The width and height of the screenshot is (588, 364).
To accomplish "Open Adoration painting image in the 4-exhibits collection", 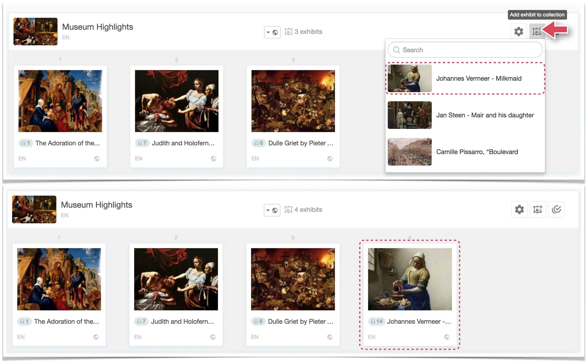I will point(59,279).
